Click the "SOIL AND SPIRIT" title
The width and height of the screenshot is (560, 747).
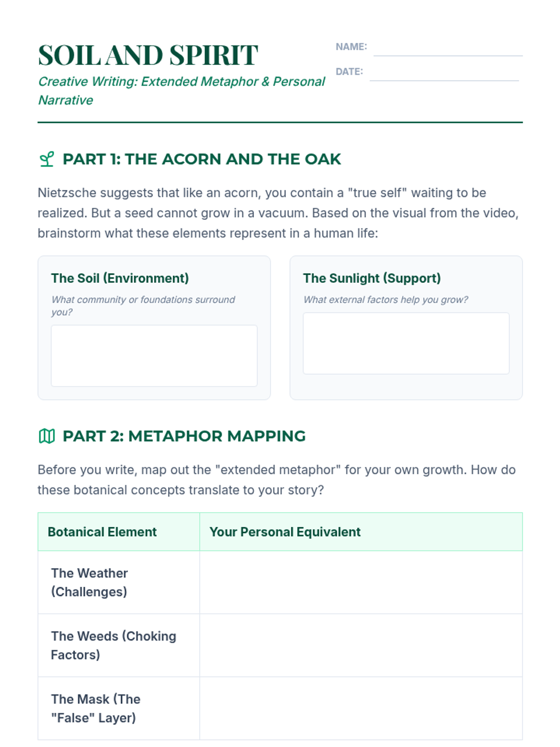click(148, 55)
